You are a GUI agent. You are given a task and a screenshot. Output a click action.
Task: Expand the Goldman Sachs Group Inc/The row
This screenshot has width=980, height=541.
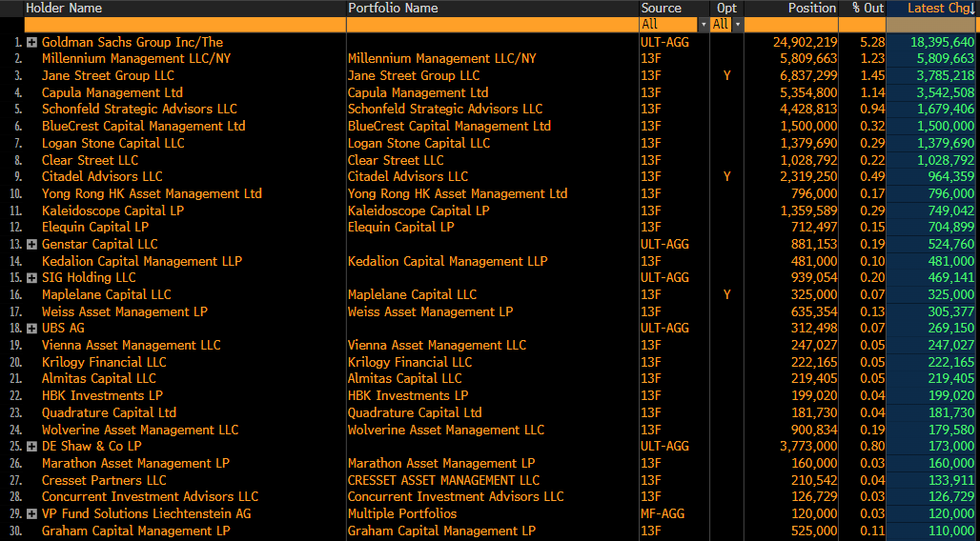pos(31,43)
